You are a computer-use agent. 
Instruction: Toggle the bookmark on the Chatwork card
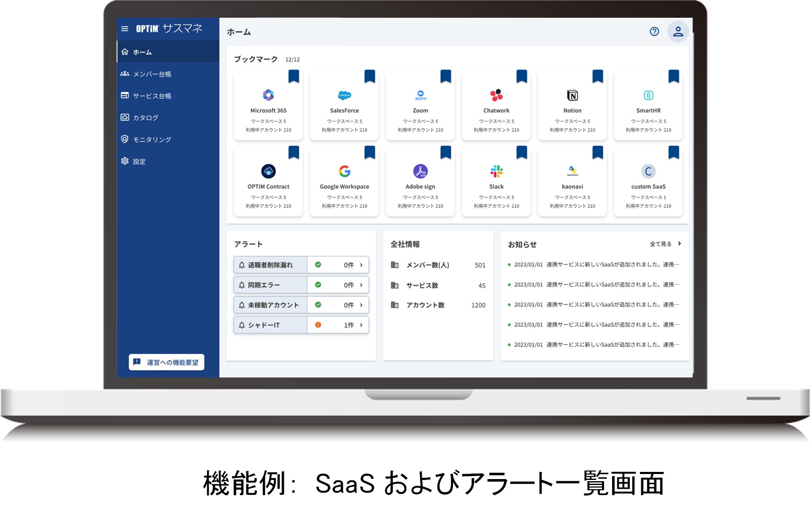point(522,76)
